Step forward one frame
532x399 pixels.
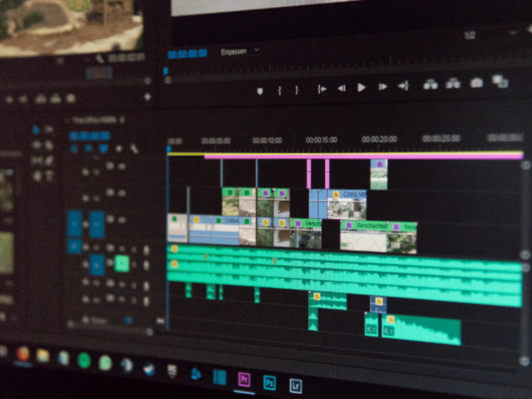tap(382, 86)
